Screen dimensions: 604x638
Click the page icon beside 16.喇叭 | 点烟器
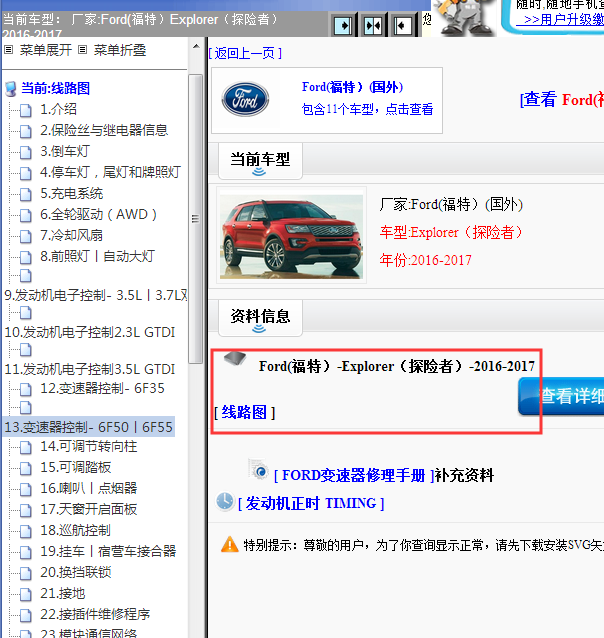click(x=25, y=489)
